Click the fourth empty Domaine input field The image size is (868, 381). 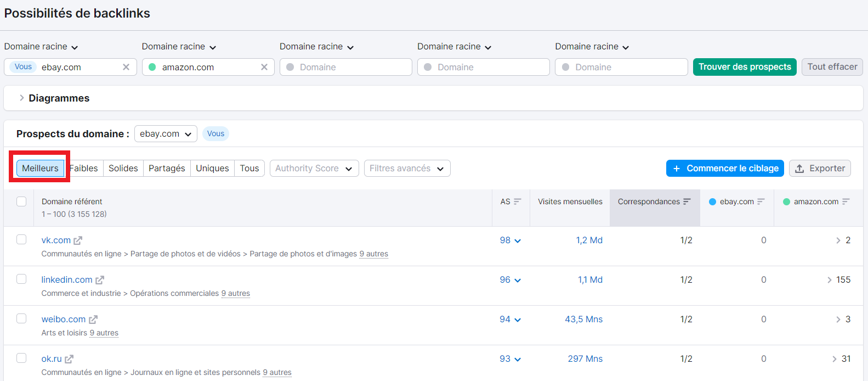tap(484, 67)
